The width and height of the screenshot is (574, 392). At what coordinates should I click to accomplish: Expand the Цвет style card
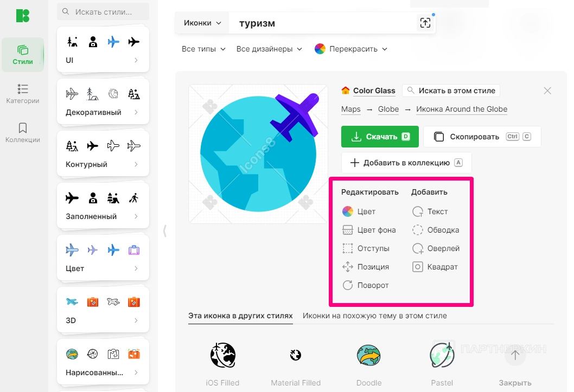(136, 268)
